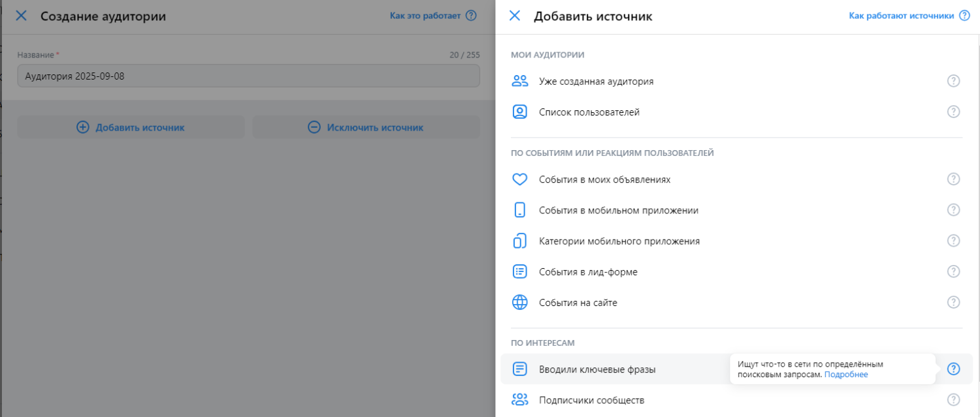The image size is (980, 417).
Task: Click help icon next to Уже созданная аудитория
Action: tap(953, 82)
